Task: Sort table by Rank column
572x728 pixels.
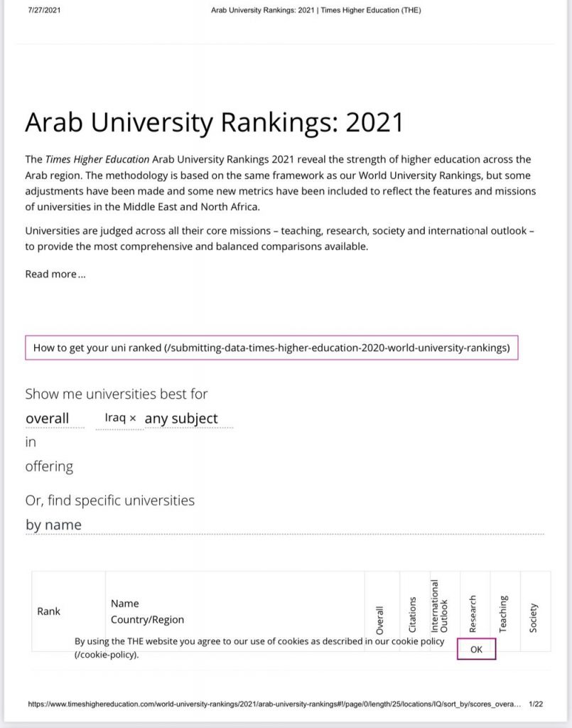Action: click(x=49, y=611)
